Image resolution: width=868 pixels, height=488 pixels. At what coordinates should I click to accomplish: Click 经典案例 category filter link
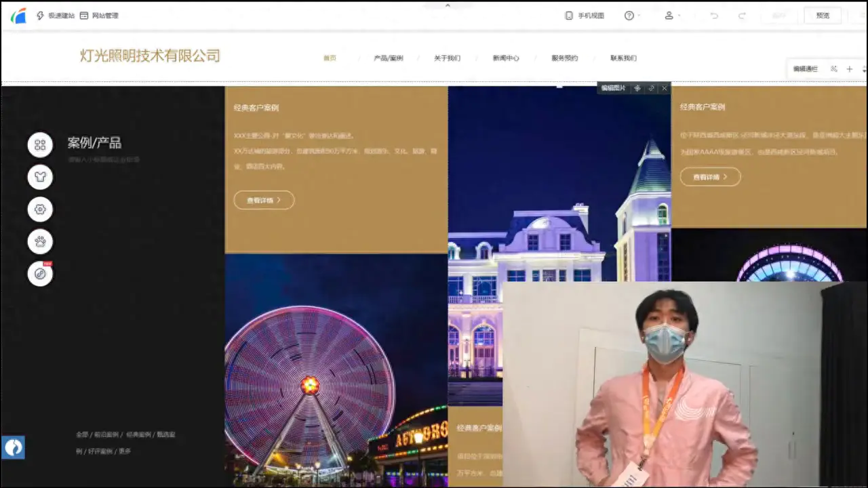(138, 434)
